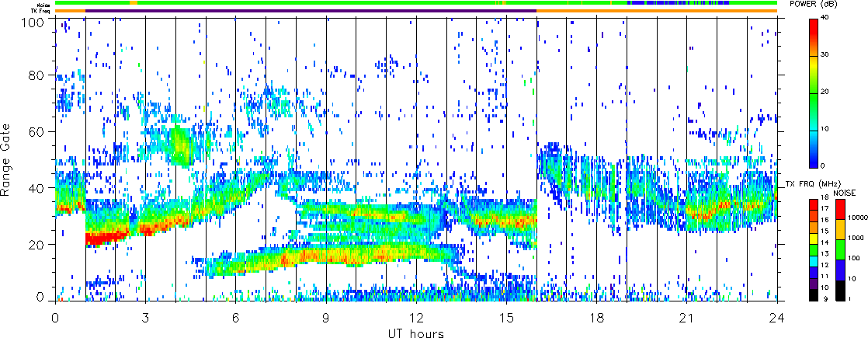Image resolution: width=868 pixels, height=338 pixels.
Task: Click the UT hours axis tick "3"
Action: pos(146,317)
